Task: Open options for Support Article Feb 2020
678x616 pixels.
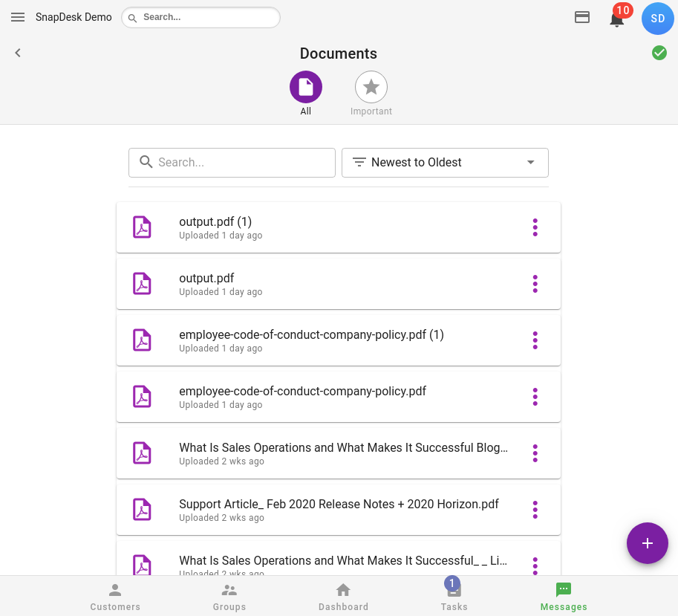Action: pos(535,510)
